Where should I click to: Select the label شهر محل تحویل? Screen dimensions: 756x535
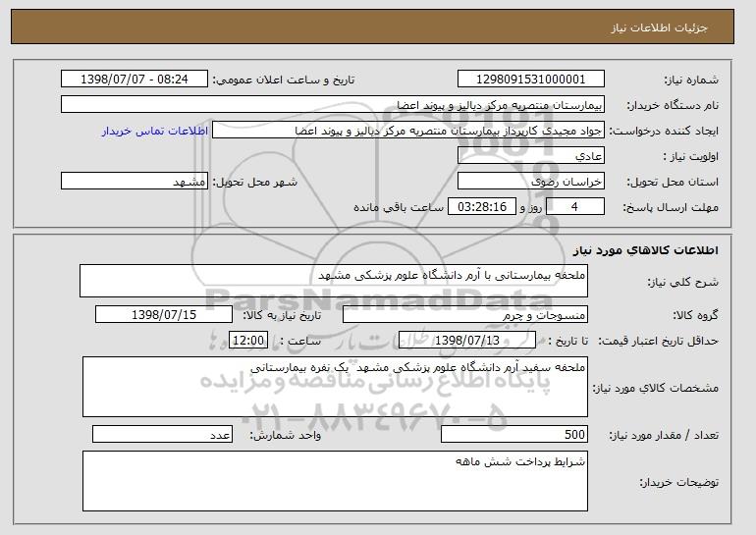255,182
